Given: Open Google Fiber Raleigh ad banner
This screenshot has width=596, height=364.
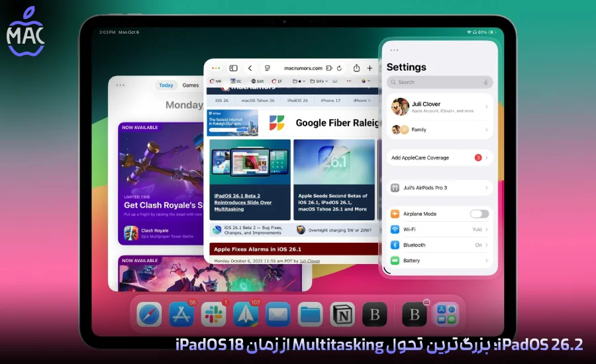Looking at the screenshot, I should pyautogui.click(x=293, y=122).
